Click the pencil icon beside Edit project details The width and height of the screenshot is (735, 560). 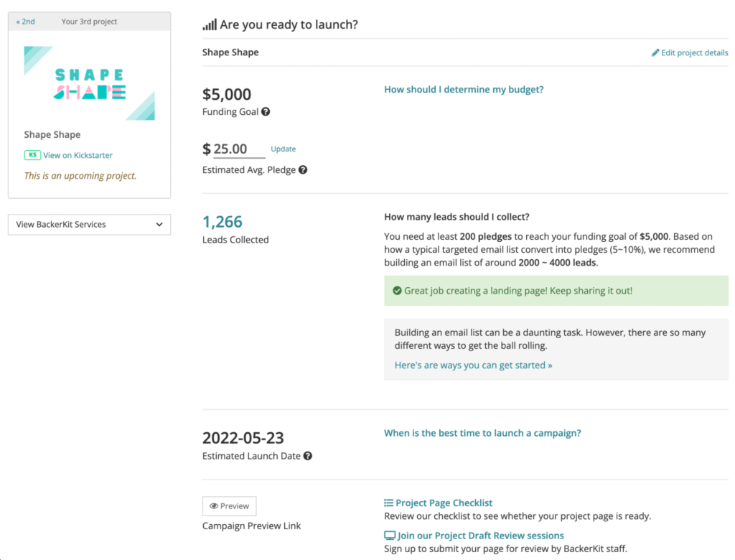click(655, 52)
